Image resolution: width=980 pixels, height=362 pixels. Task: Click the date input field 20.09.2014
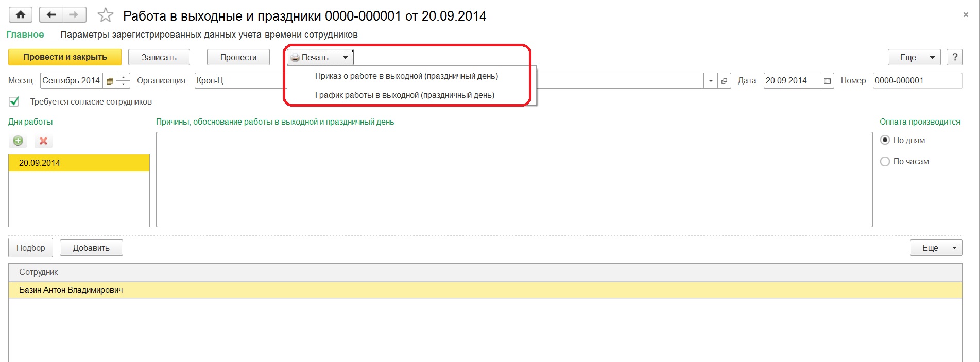click(792, 81)
